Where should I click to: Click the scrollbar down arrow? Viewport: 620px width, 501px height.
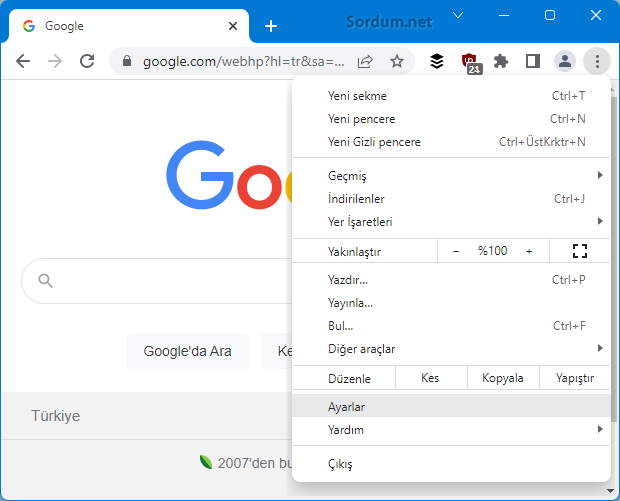pos(611,491)
